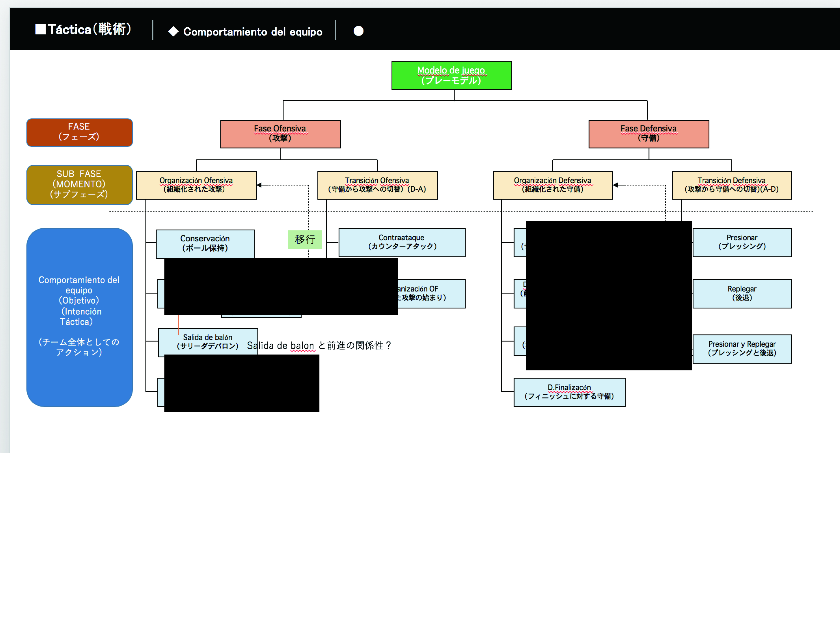Click the orange FASE label
Viewport: 840px width, 630px height.
79,132
